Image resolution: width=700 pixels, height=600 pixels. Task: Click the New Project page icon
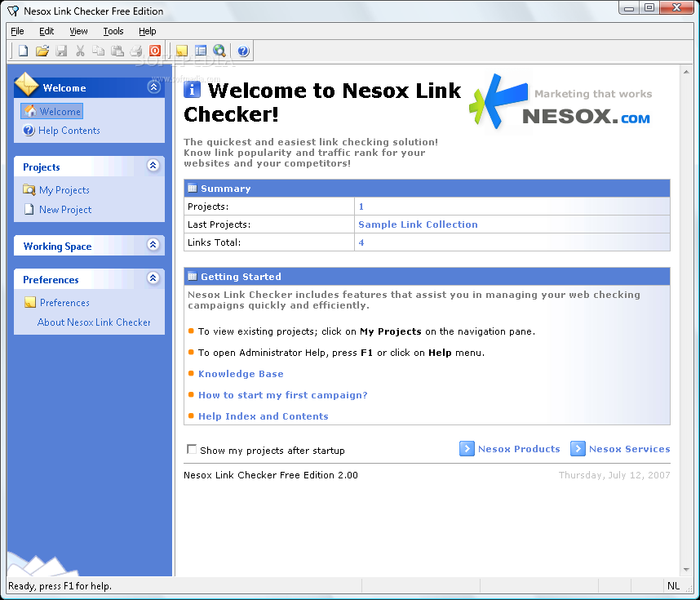click(x=29, y=210)
